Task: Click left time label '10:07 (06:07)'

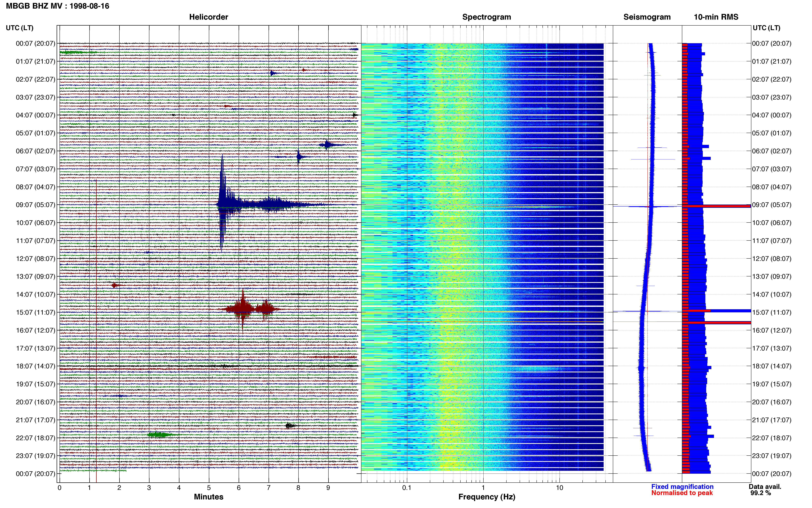Action: (x=36, y=223)
